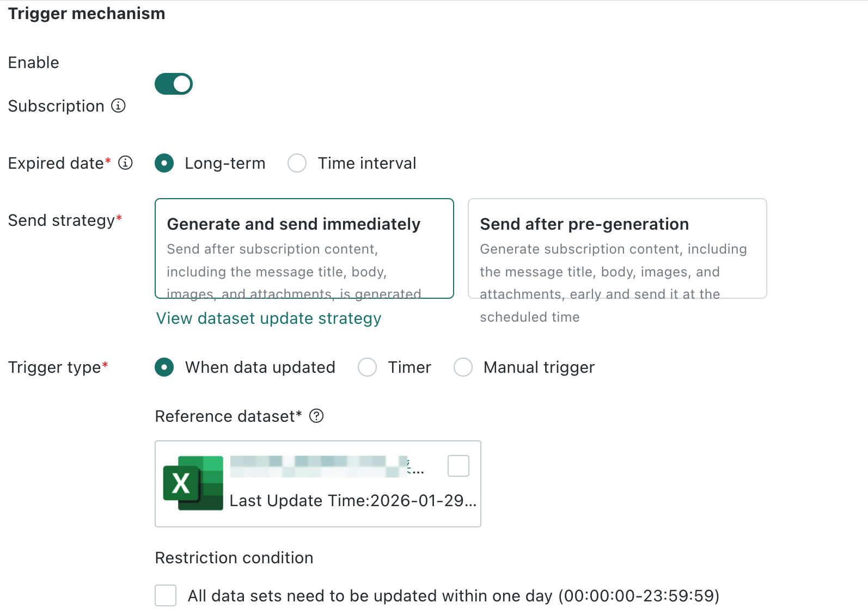Screen dimensions: 868x615
Task: Tick the reference dataset card checkbox
Action: [459, 466]
